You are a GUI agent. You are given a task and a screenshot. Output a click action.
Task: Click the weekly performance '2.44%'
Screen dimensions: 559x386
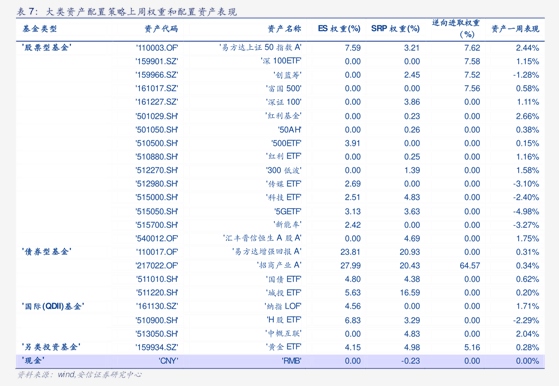pyautogui.click(x=527, y=48)
